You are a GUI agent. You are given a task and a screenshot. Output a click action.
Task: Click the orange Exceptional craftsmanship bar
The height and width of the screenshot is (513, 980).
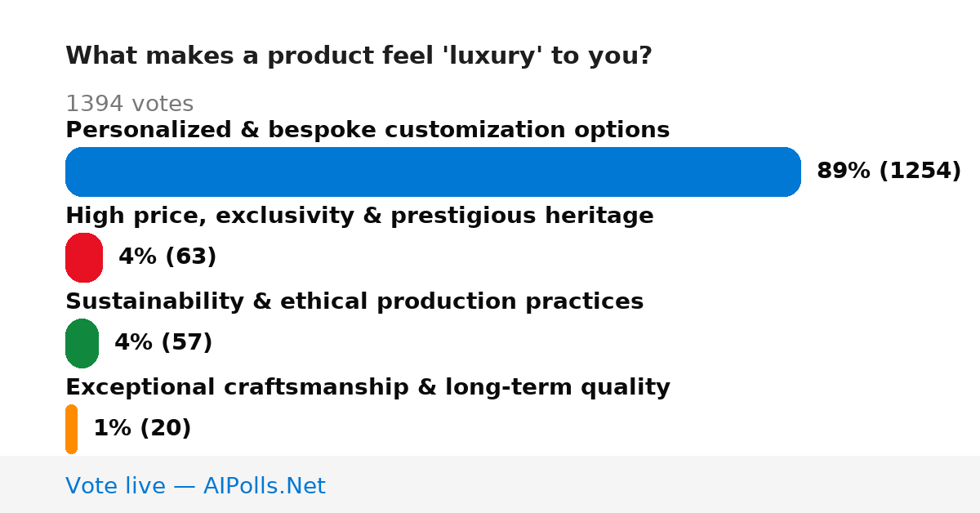[71, 429]
